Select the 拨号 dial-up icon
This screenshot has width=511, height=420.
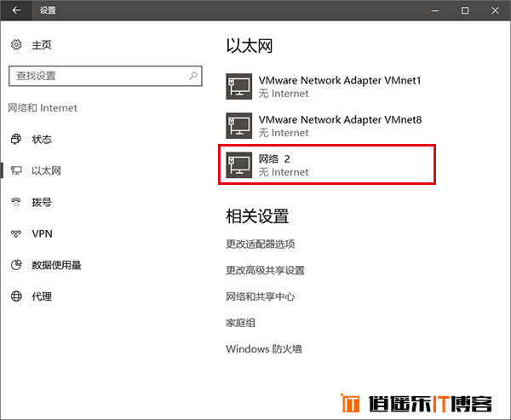tap(16, 202)
